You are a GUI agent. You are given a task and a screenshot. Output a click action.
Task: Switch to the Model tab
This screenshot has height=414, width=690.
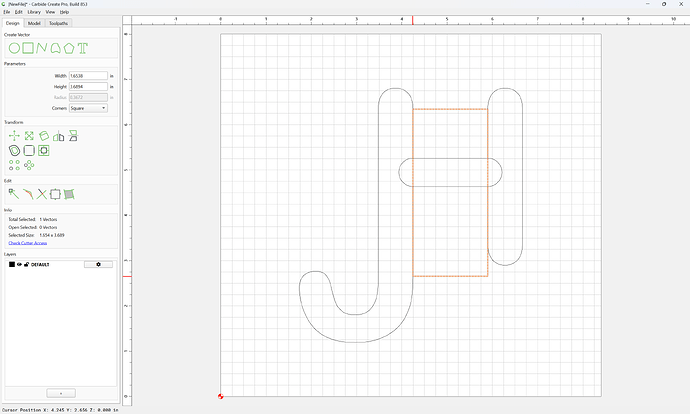click(34, 23)
